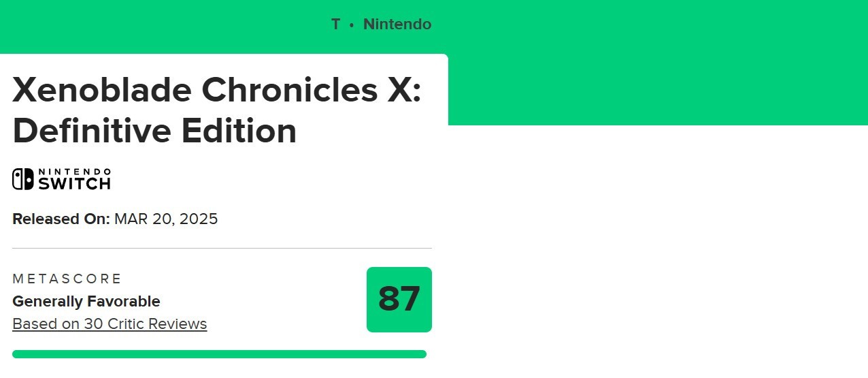This screenshot has width=868, height=378.
Task: Open the 'Based on 30 Critic Reviews' link
Action: coord(110,324)
